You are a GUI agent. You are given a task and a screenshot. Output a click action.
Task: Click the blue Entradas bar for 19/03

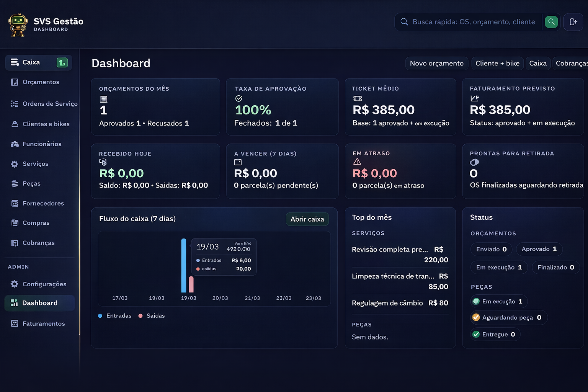pyautogui.click(x=184, y=266)
